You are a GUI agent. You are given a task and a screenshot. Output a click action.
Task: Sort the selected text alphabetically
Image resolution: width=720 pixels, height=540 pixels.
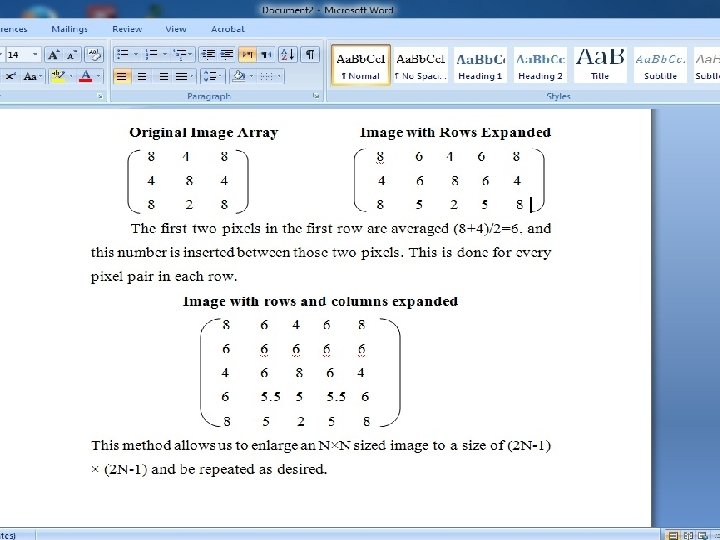[x=288, y=55]
